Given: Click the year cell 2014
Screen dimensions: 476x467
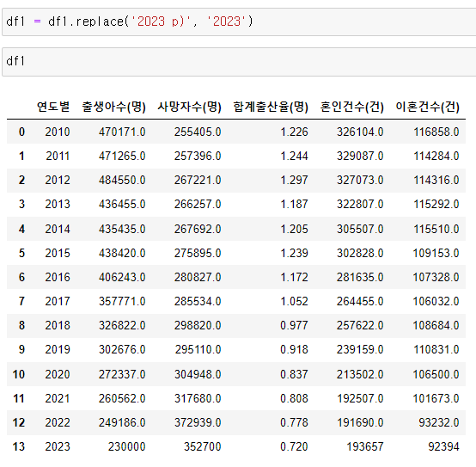Looking at the screenshot, I should click(x=58, y=229).
